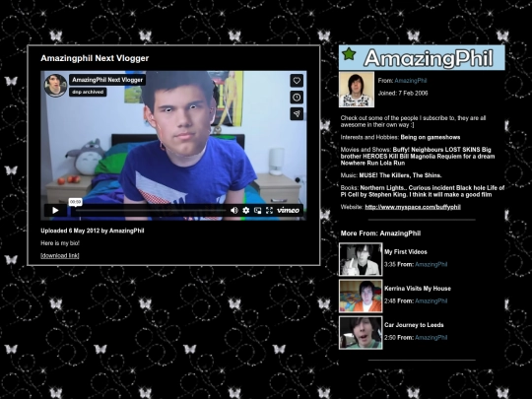Enable picture-in-picture mode
The width and height of the screenshot is (532, 399).
click(257, 211)
